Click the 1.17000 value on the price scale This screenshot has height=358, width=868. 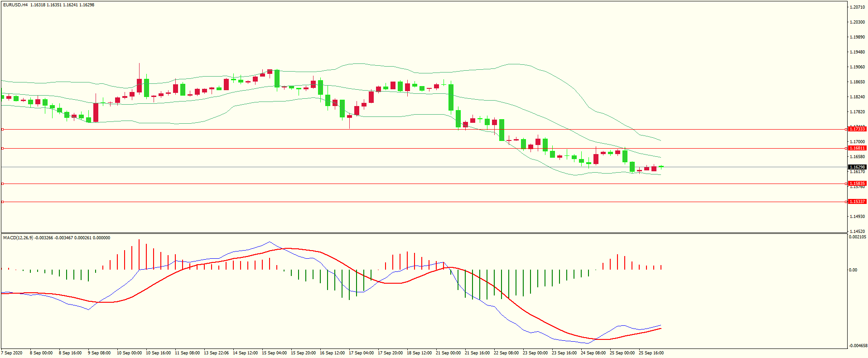click(857, 142)
